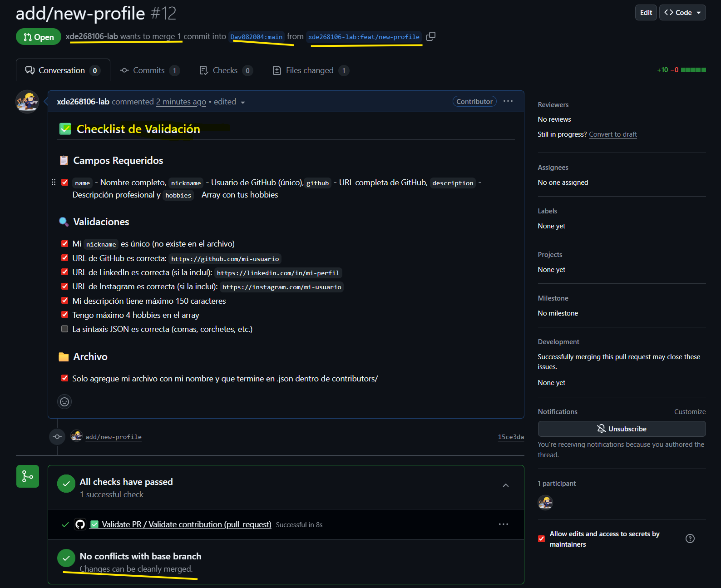Add a reaction with the smiley icon
Image resolution: width=721 pixels, height=588 pixels.
tap(64, 401)
